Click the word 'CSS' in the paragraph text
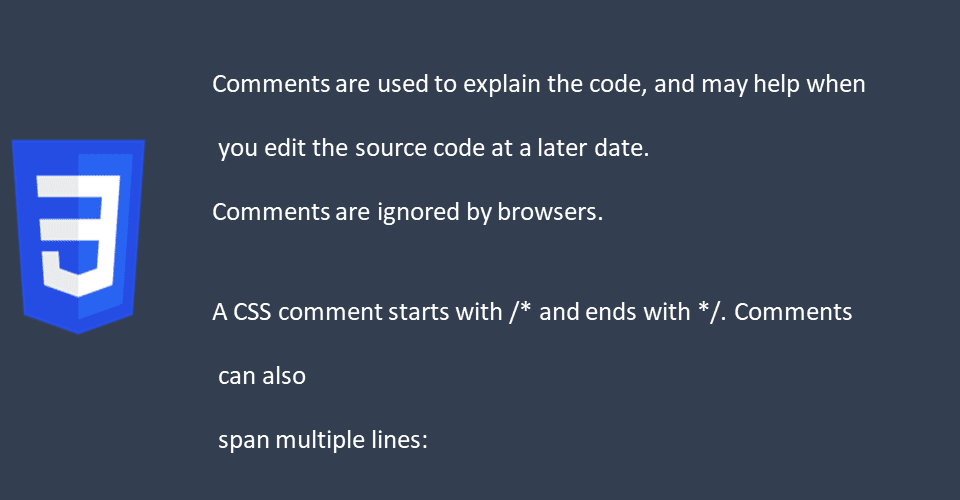 pyautogui.click(x=252, y=312)
